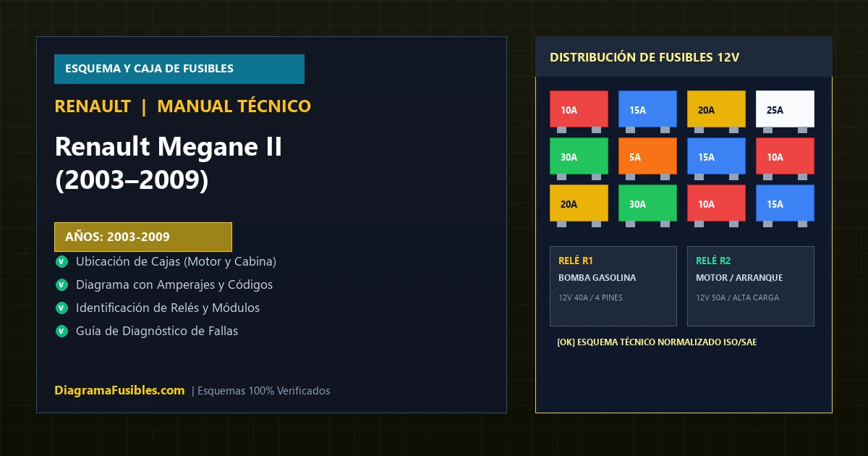Click the AÑOS: 2003-2009 badge
Screen dimensions: 868x456
143,237
